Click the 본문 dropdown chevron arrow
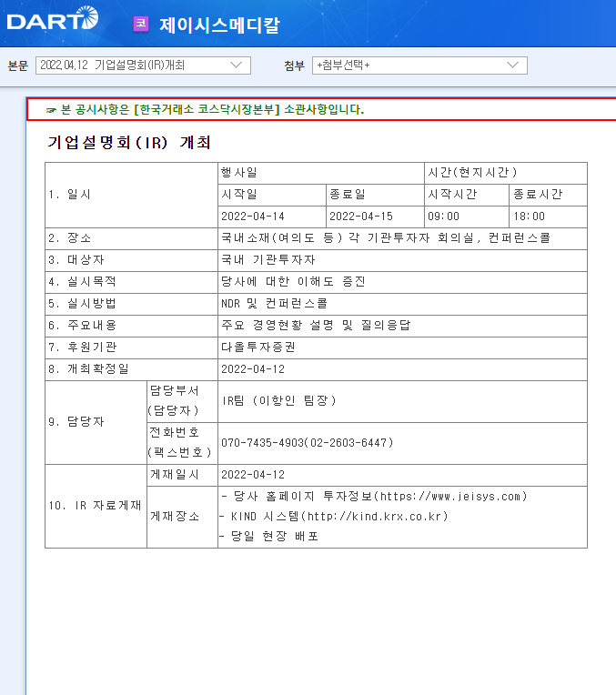 [x=236, y=65]
